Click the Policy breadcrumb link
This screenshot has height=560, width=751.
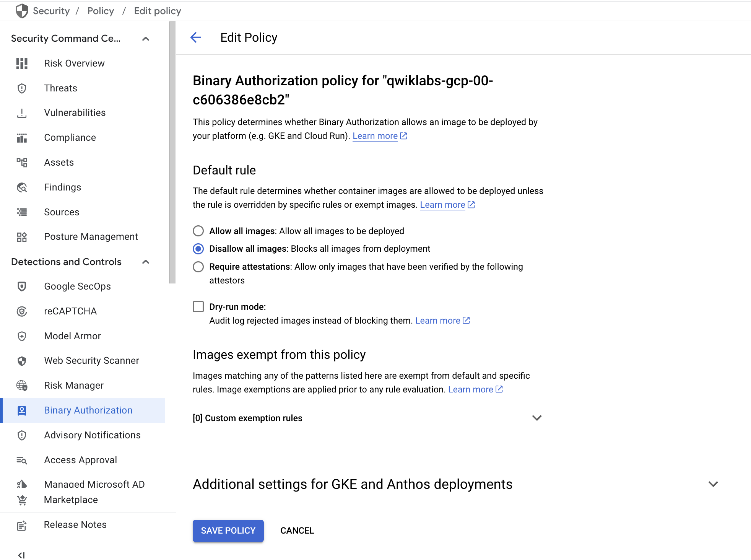click(x=101, y=11)
